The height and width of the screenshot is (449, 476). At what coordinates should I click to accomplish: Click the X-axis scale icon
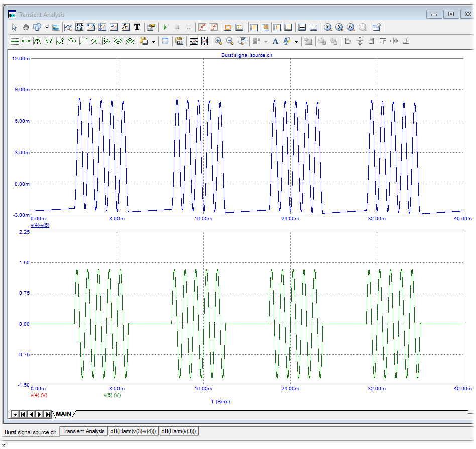click(327, 27)
